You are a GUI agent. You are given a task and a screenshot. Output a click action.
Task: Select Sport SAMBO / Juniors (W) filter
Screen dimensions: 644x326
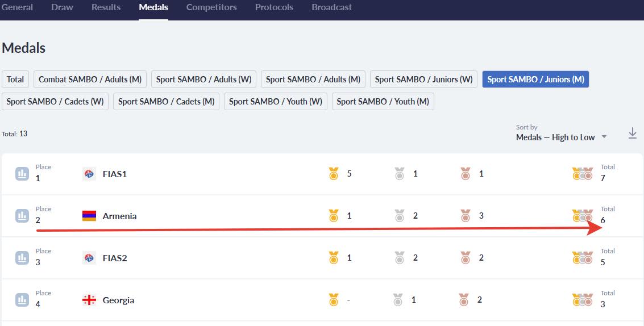(423, 80)
